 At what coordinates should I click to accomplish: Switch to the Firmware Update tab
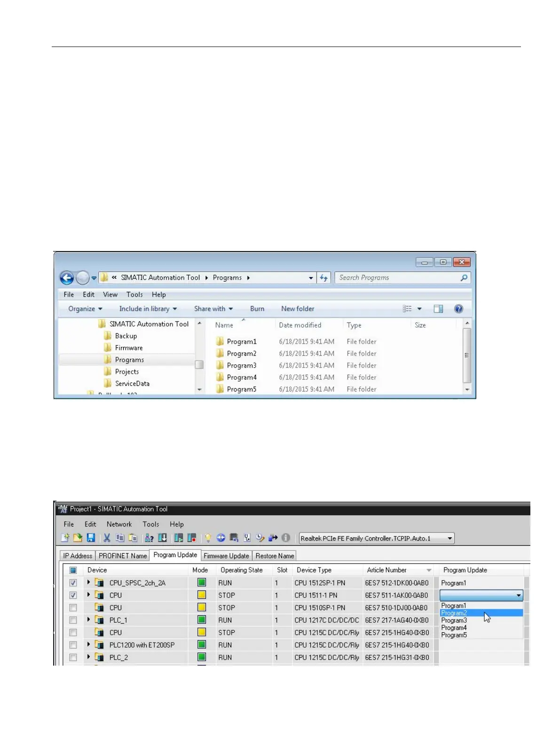pos(226,556)
